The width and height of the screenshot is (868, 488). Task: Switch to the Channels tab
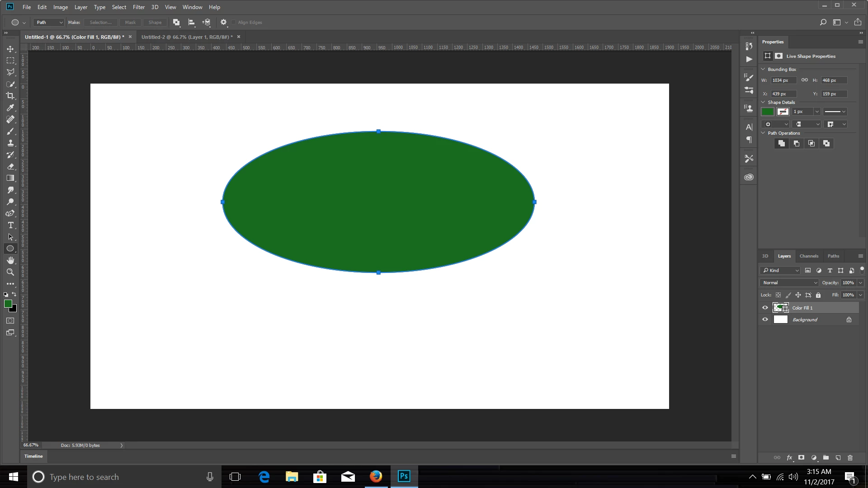coord(809,256)
